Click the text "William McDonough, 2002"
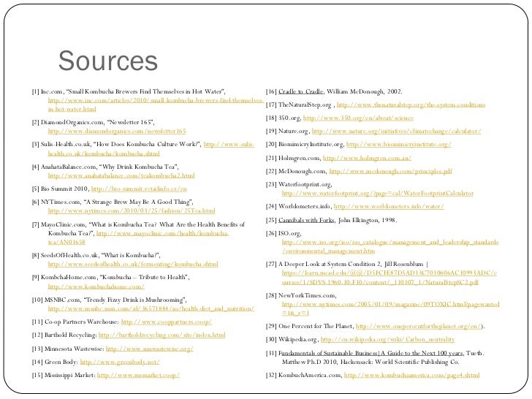The width and height of the screenshot is (532, 399). pyautogui.click(x=364, y=91)
